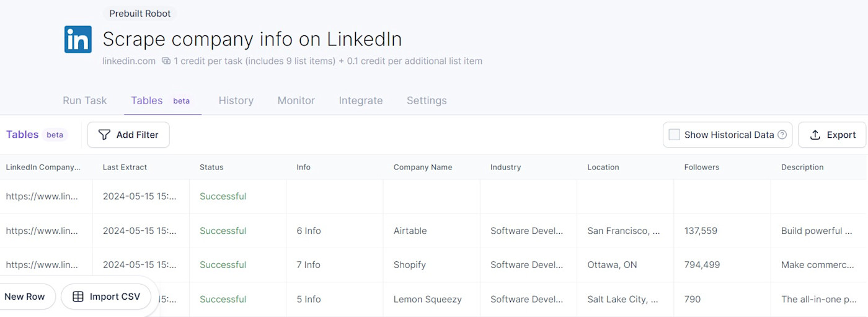Go to the Integrate tab
868x317 pixels.
point(360,100)
